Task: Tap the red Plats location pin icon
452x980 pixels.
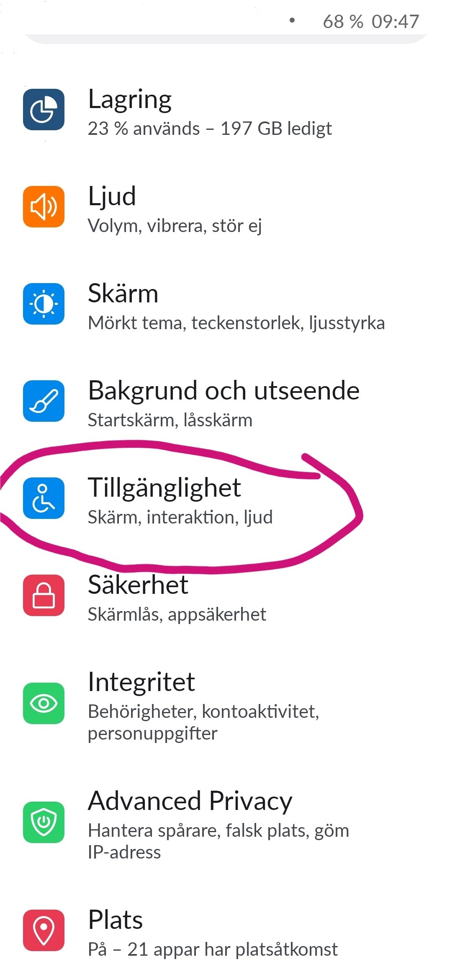Action: (x=44, y=930)
